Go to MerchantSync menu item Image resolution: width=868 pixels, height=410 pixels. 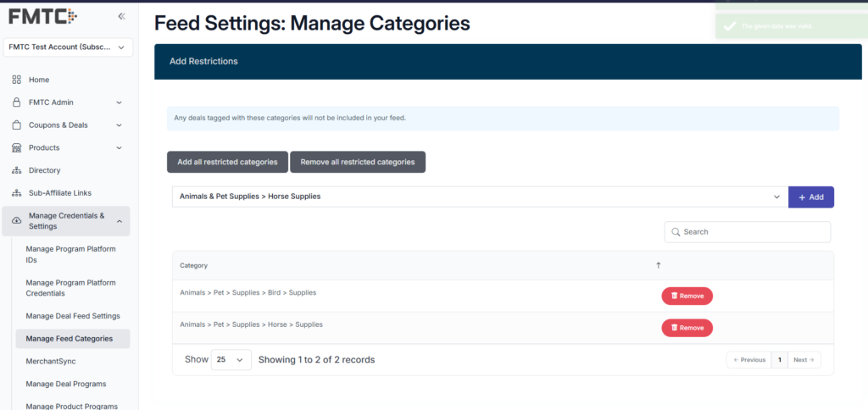pyautogui.click(x=53, y=361)
